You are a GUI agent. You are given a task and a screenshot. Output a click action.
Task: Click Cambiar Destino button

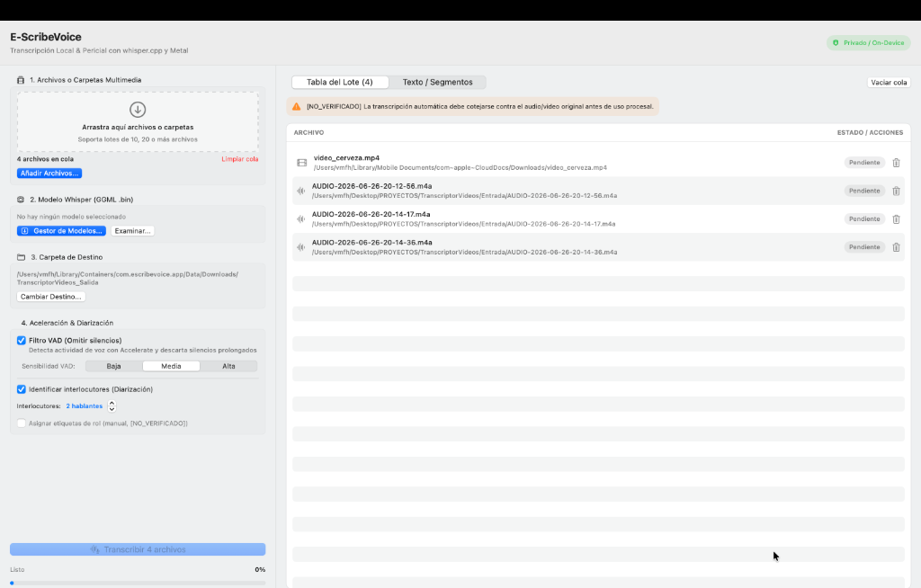pos(51,297)
